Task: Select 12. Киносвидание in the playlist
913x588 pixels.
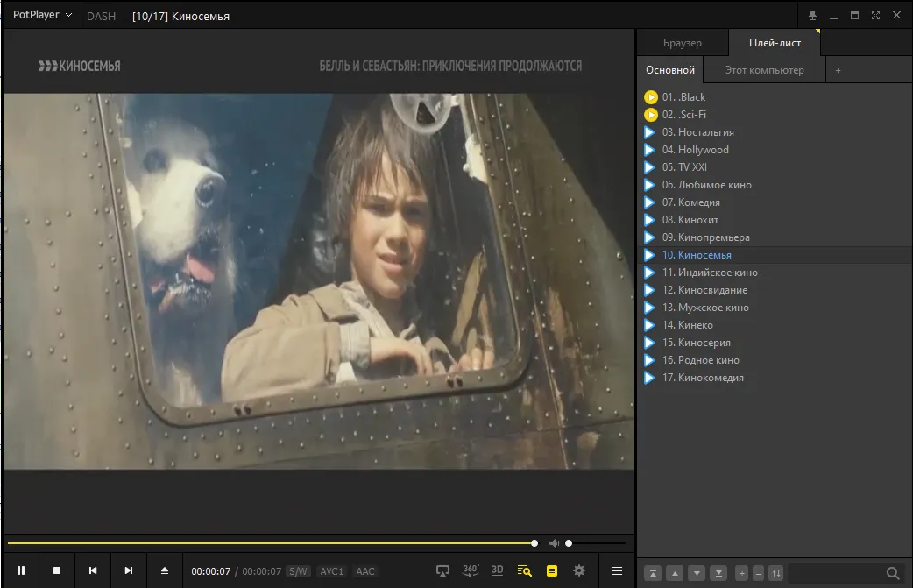Action: point(775,290)
